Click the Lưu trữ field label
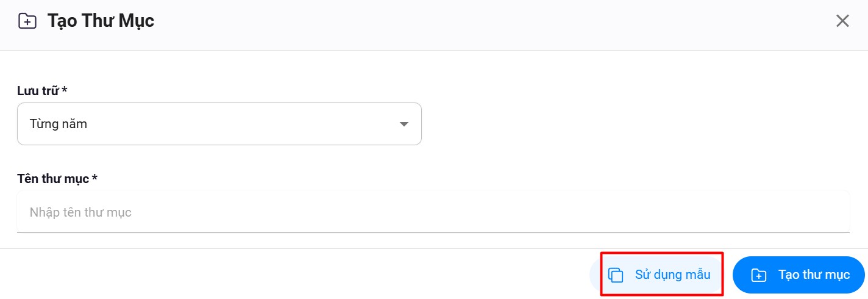 pyautogui.click(x=38, y=91)
